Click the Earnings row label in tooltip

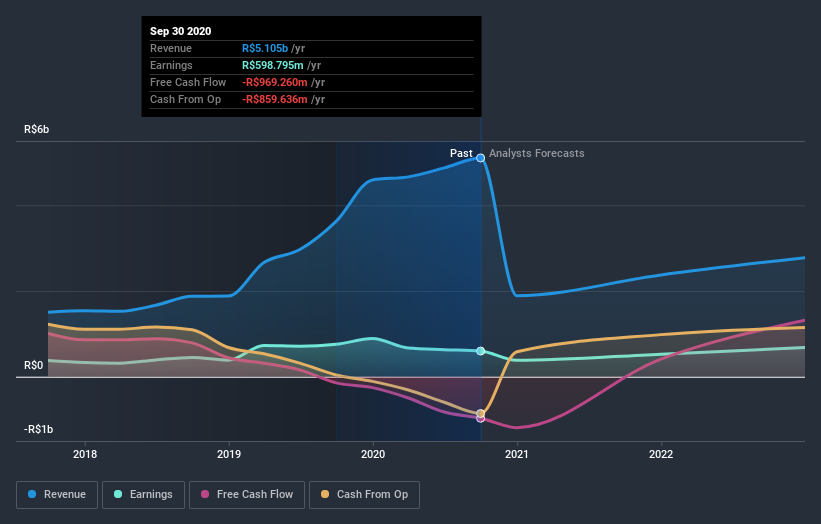click(x=171, y=65)
